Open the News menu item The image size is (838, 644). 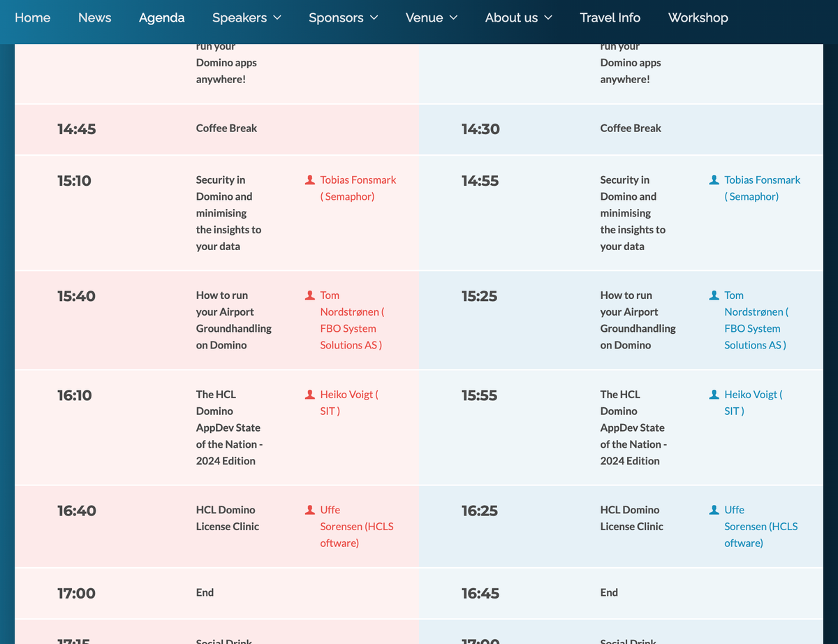(94, 17)
